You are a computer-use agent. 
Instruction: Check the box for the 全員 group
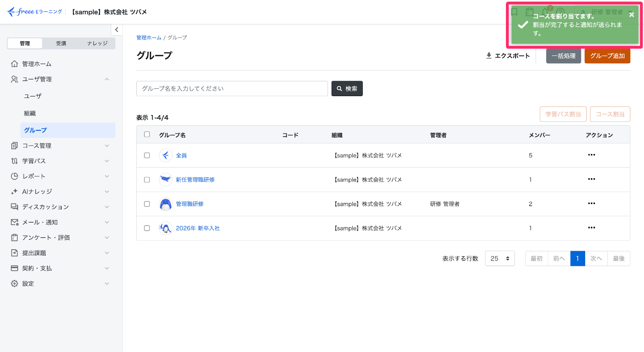coord(147,155)
